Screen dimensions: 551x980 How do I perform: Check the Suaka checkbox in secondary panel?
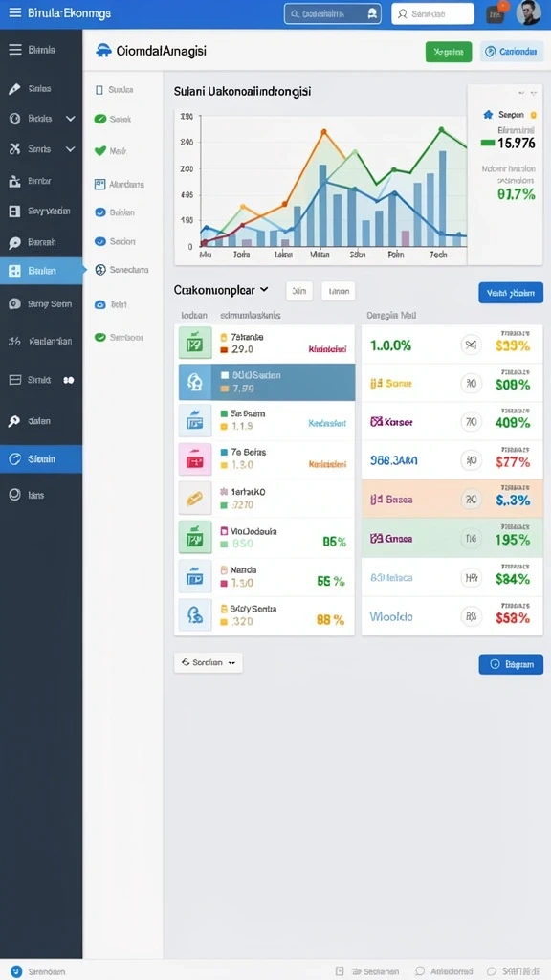point(99,90)
